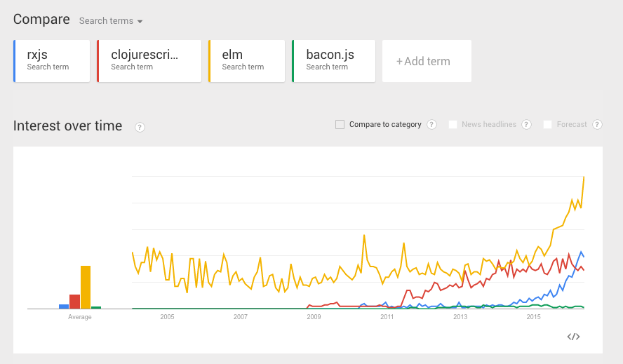Click the blue rxjs average bar

pos(64,306)
